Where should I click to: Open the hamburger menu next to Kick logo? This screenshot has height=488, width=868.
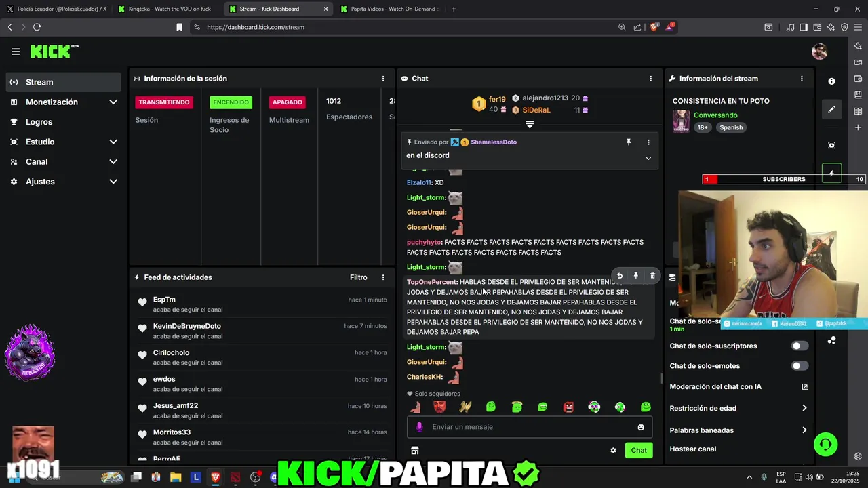pyautogui.click(x=16, y=52)
